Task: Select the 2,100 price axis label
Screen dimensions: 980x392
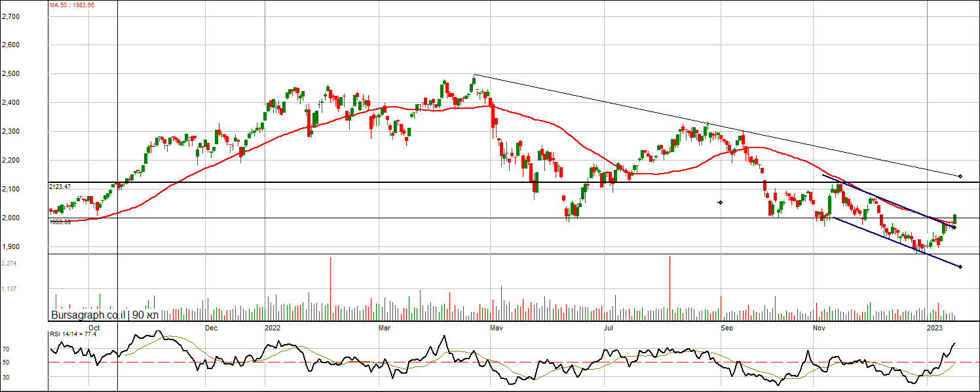Action: tap(10, 189)
